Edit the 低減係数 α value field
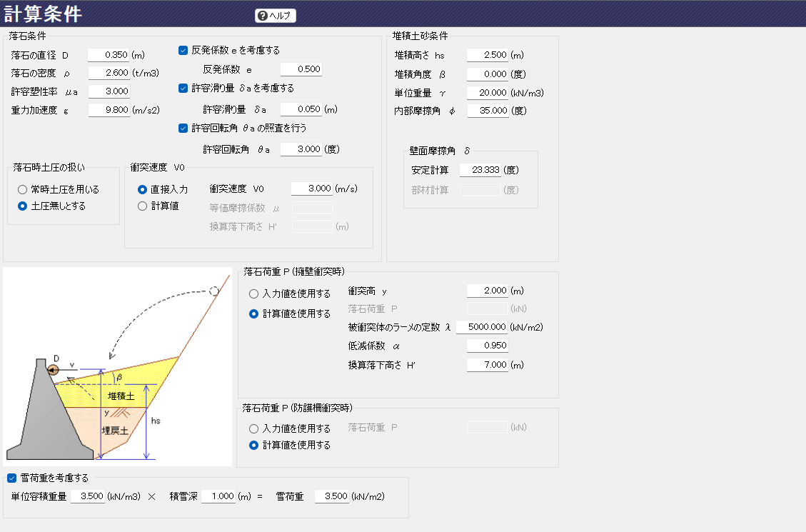The width and height of the screenshot is (806, 532). coord(487,346)
